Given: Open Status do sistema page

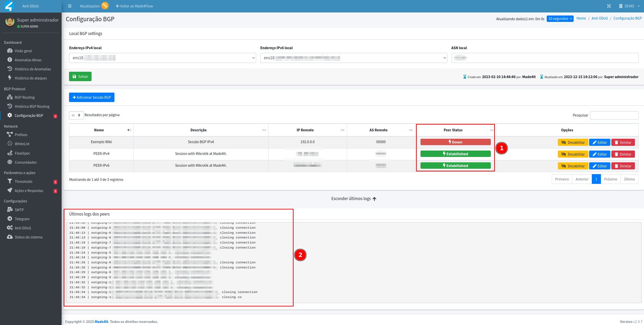Looking at the screenshot, I should click(x=28, y=237).
